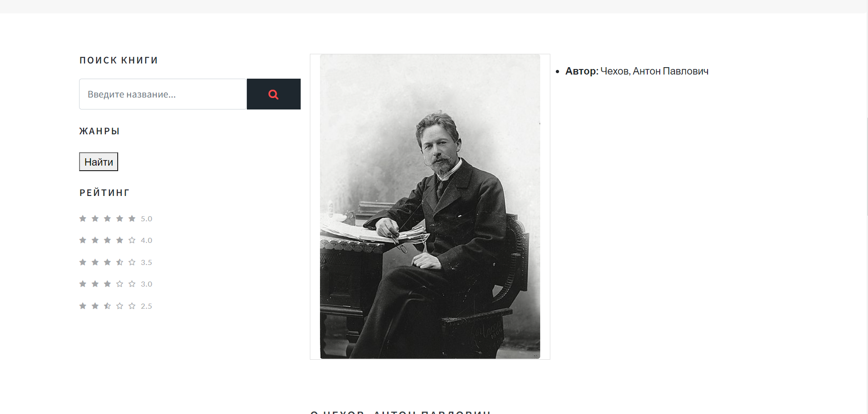Image resolution: width=868 pixels, height=414 pixels.
Task: Select the 2.5 rating filter
Action: pos(116,306)
